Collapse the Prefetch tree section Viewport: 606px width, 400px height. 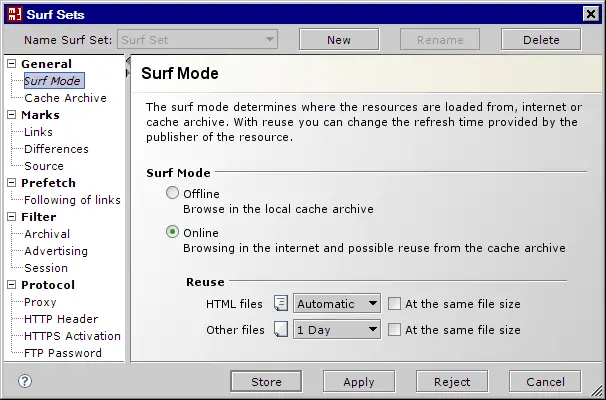pyautogui.click(x=12, y=182)
